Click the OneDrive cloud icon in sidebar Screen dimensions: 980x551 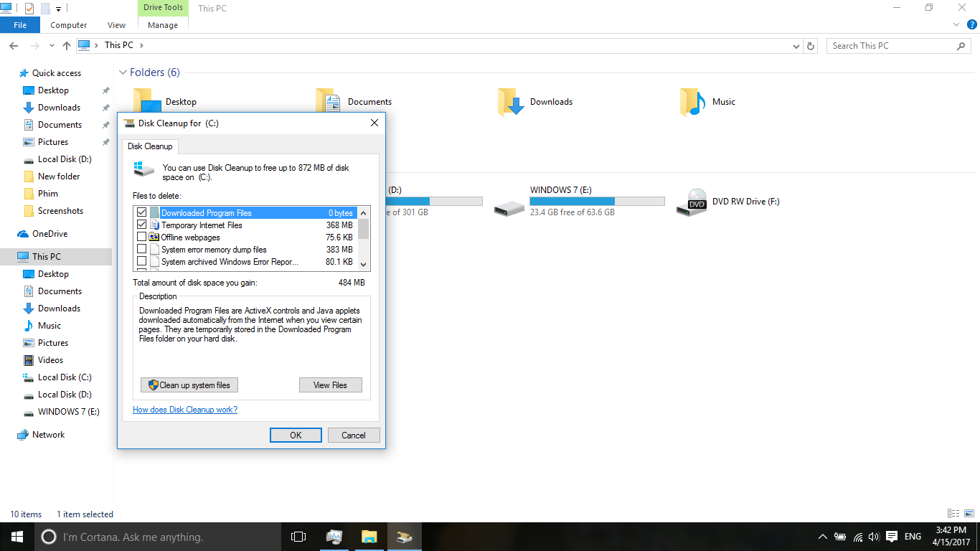pos(22,233)
